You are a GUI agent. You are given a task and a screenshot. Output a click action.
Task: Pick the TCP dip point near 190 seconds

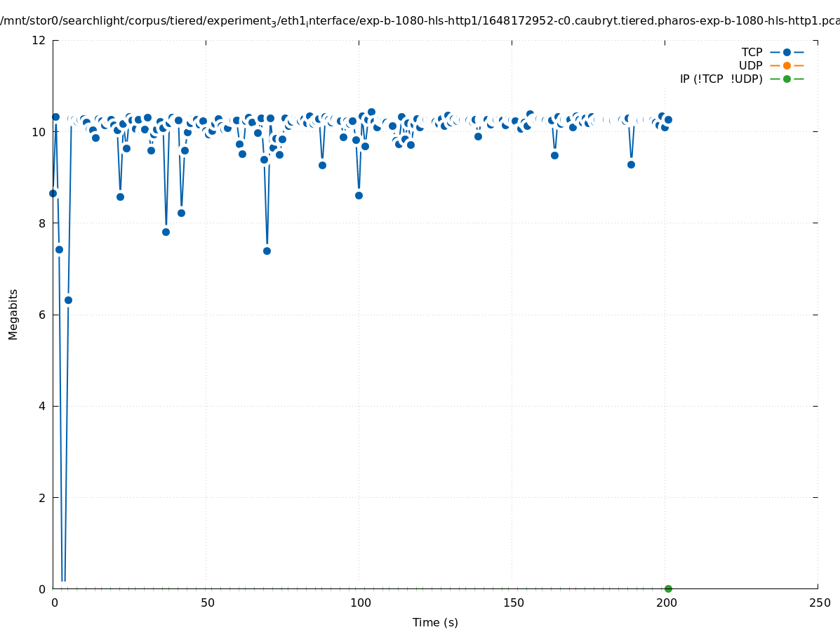631,164
